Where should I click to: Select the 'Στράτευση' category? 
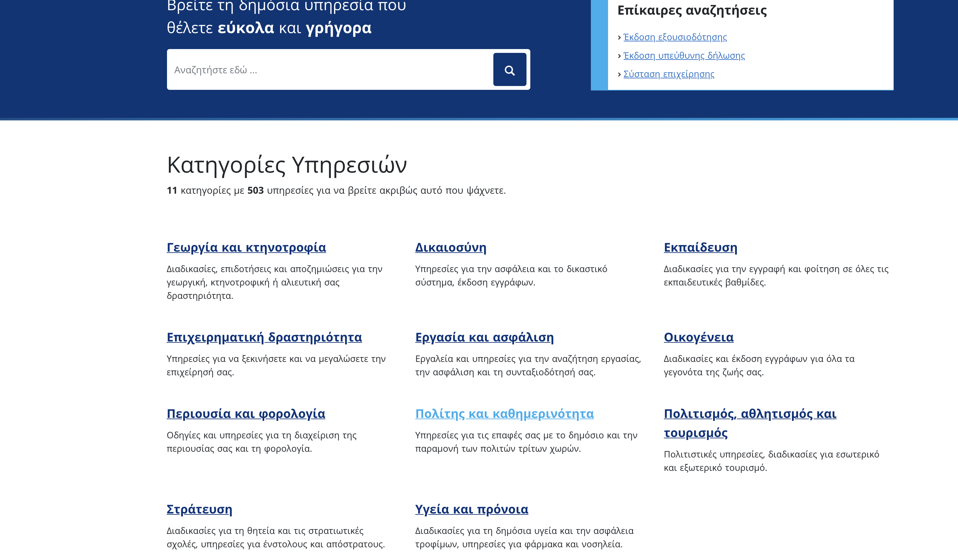(199, 509)
